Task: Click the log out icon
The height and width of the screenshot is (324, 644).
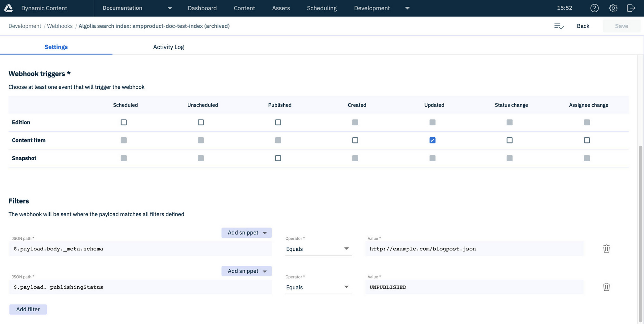Action: 631,8
